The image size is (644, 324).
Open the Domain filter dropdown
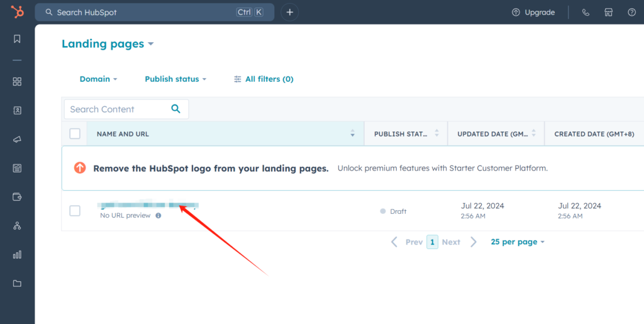pyautogui.click(x=98, y=79)
